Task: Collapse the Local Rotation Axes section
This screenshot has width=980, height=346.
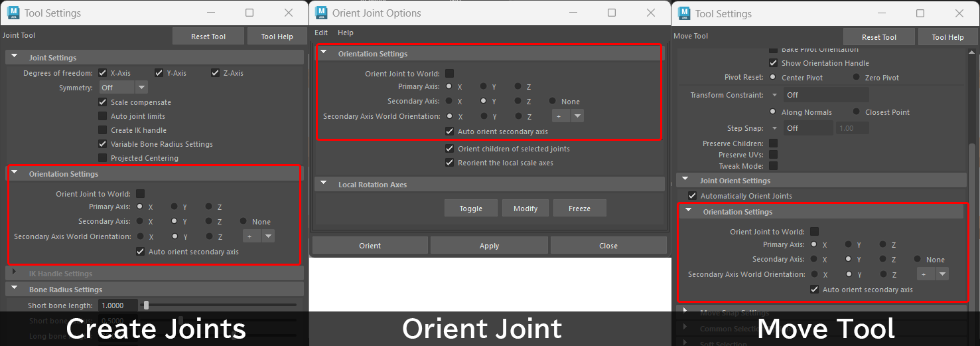Action: pos(323,185)
